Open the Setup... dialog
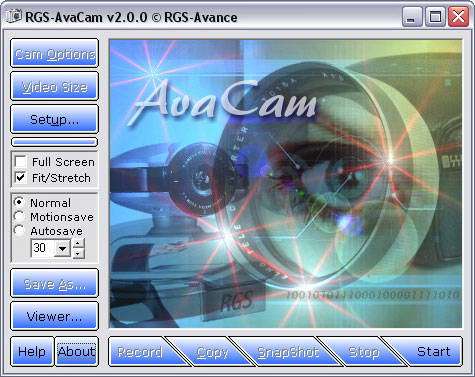 point(55,119)
